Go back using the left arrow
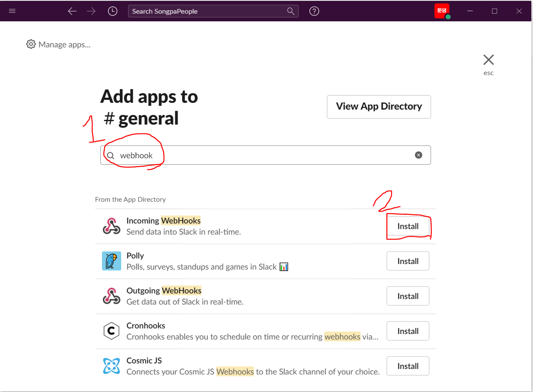This screenshot has height=392, width=533. pos(72,12)
